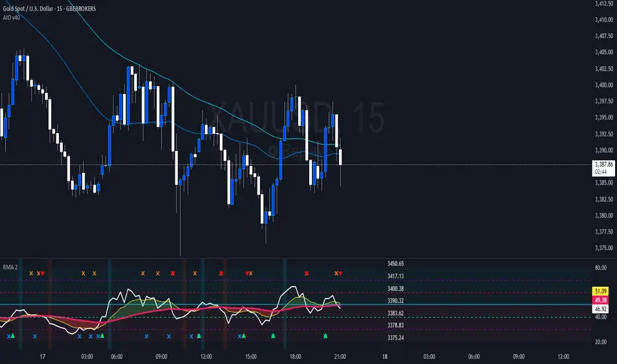617x364 pixels.
Task: Click the 40.00 oscillator axis label
Action: 600,317
